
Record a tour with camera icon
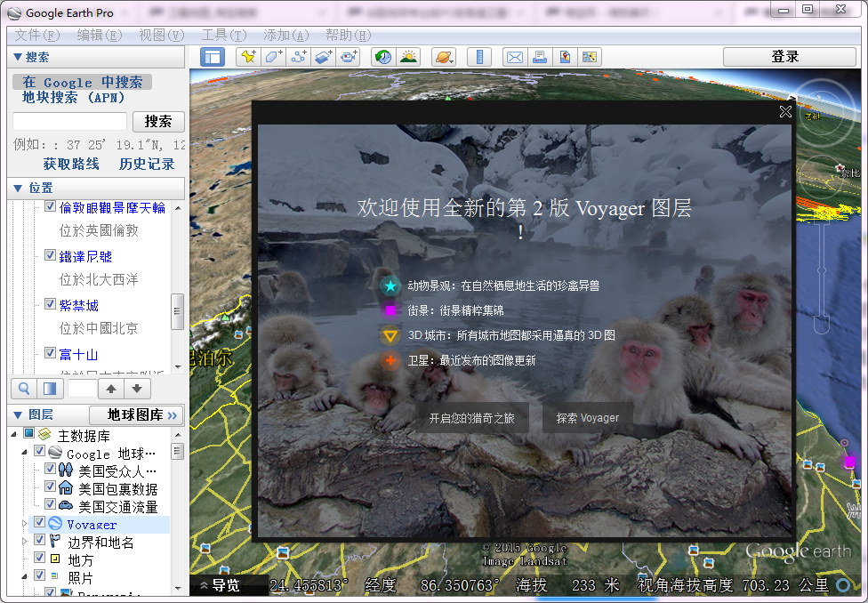coord(349,57)
